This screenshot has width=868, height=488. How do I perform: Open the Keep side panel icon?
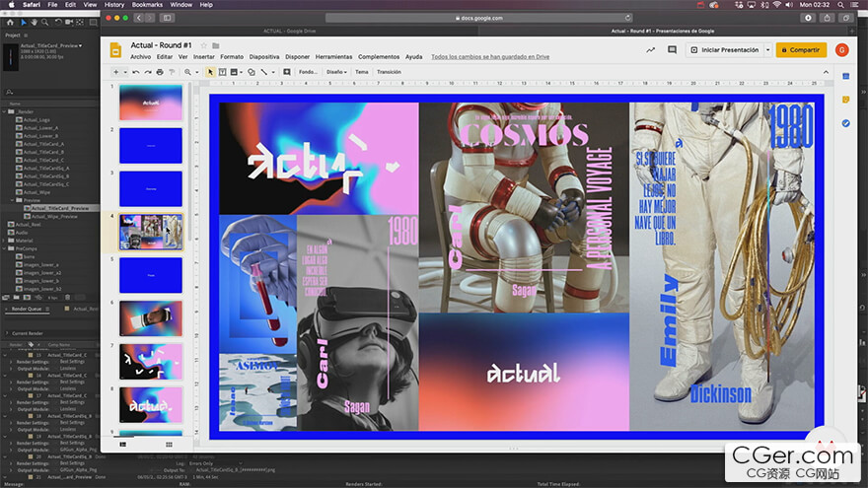click(x=846, y=100)
